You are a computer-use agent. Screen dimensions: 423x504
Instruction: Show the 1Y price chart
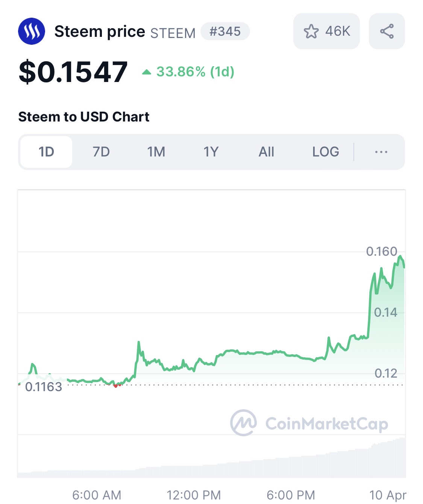pos(211,152)
